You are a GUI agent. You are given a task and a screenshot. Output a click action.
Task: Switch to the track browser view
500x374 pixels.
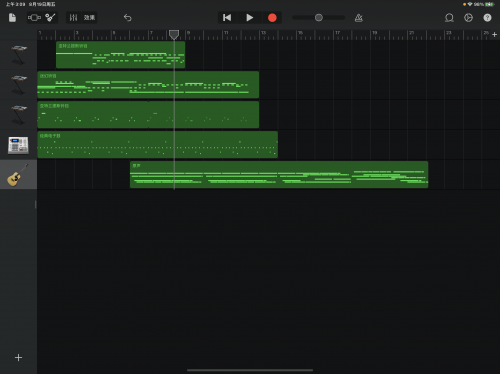click(34, 18)
